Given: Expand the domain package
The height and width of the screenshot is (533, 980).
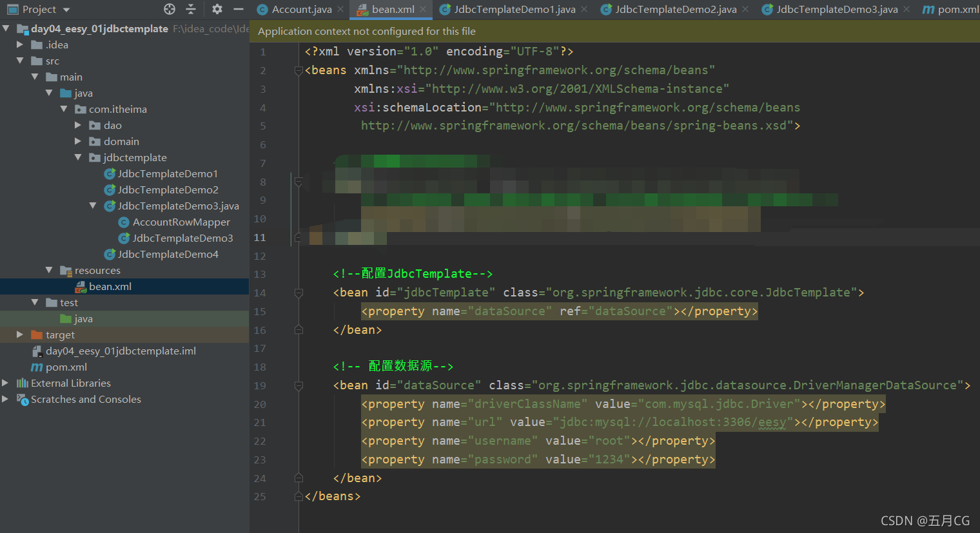Looking at the screenshot, I should (78, 141).
